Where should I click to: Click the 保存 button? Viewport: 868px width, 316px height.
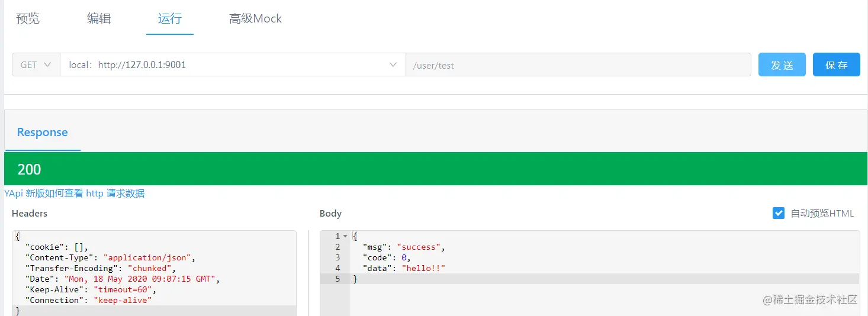[x=837, y=65]
